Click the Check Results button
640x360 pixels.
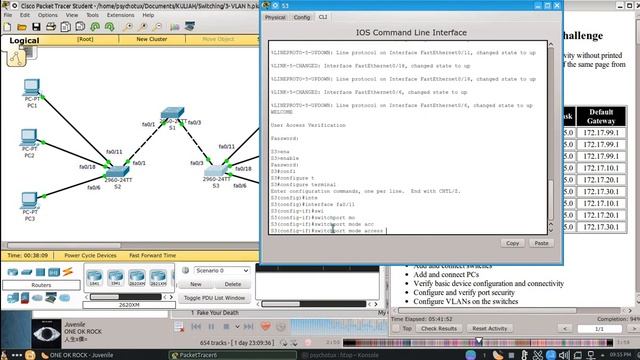pos(439,329)
